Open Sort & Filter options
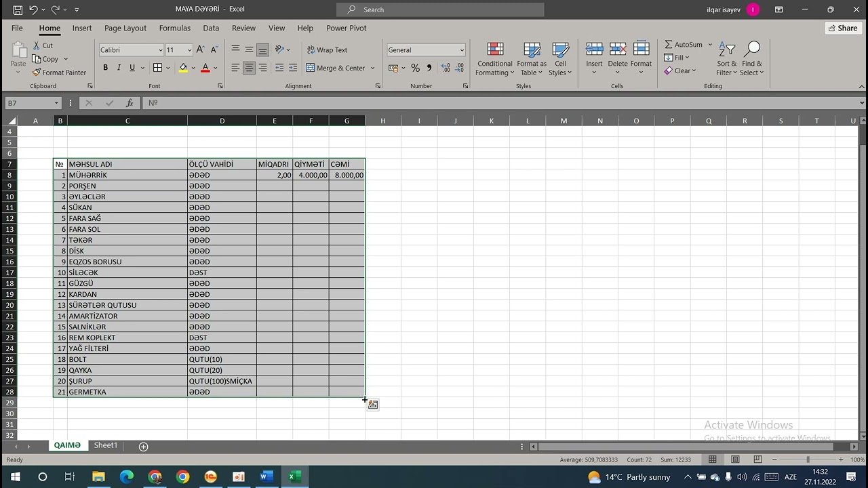The image size is (868, 488). point(727,60)
